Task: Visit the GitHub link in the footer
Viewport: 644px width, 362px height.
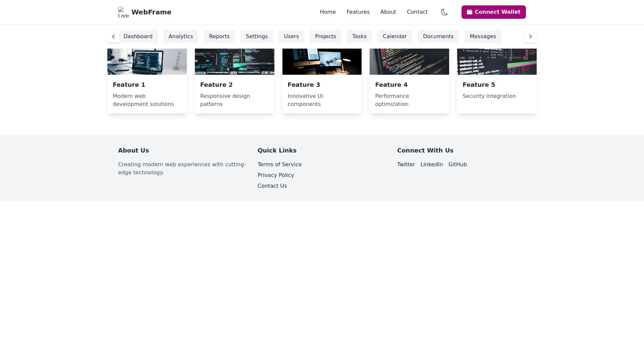Action: point(457,165)
